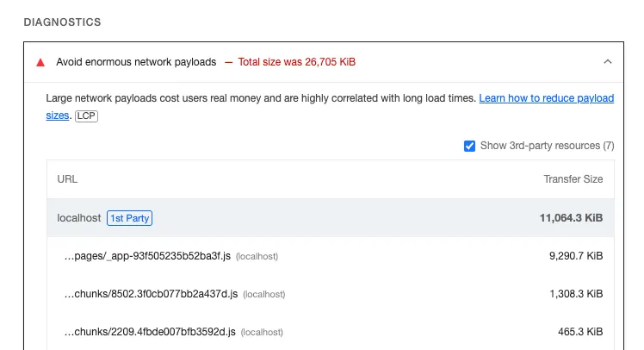644x350 pixels.
Task: Click the LCP metric badge
Action: [x=86, y=116]
